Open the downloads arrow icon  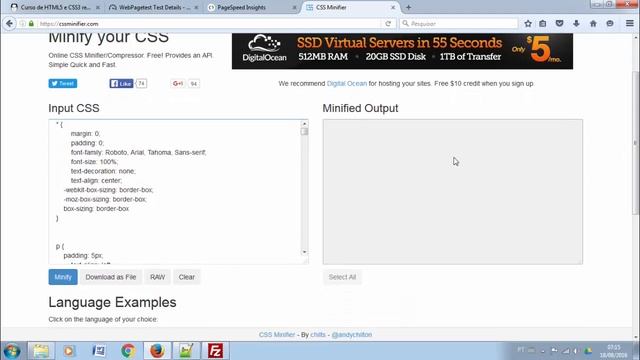[576, 24]
